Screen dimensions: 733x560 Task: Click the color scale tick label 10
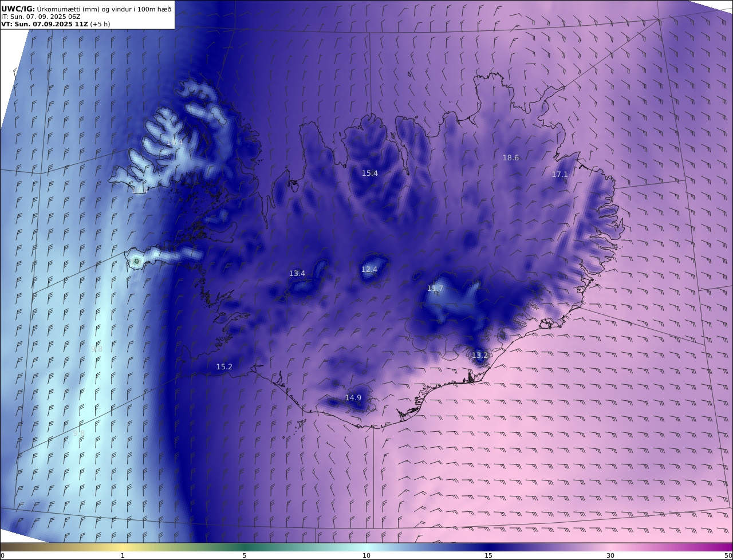(366, 555)
